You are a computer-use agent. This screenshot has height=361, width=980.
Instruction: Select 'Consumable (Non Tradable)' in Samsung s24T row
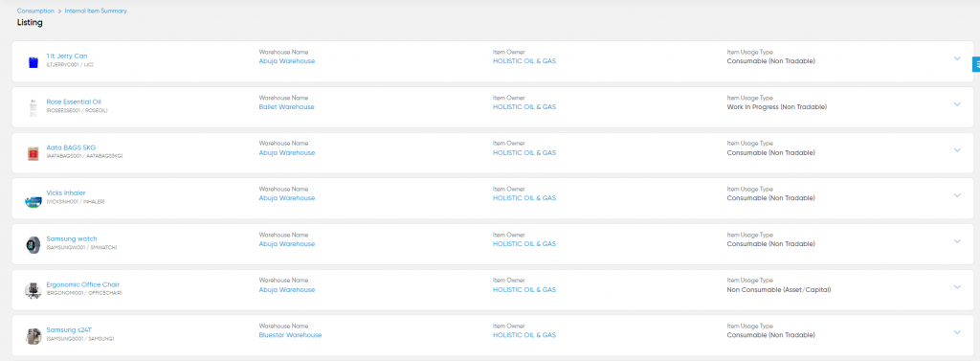coord(770,335)
